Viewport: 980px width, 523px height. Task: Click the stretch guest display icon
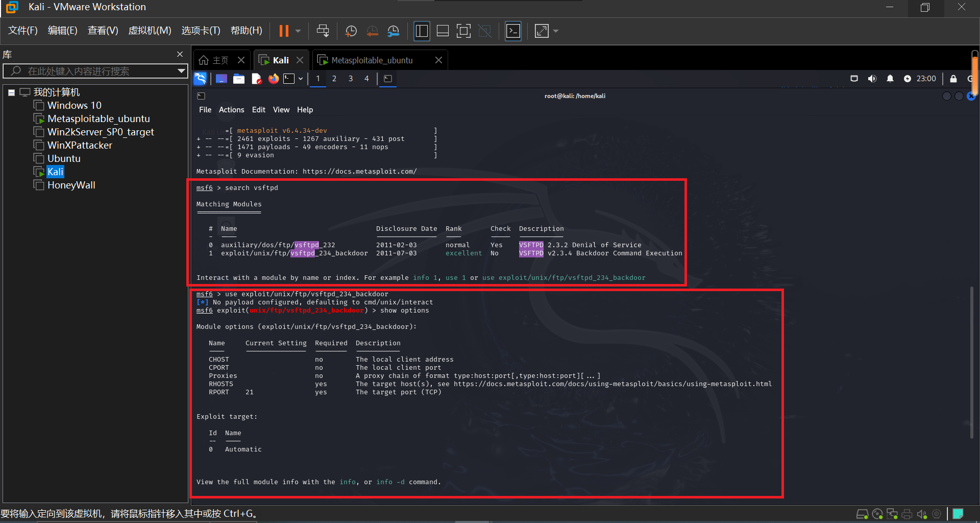tap(542, 31)
